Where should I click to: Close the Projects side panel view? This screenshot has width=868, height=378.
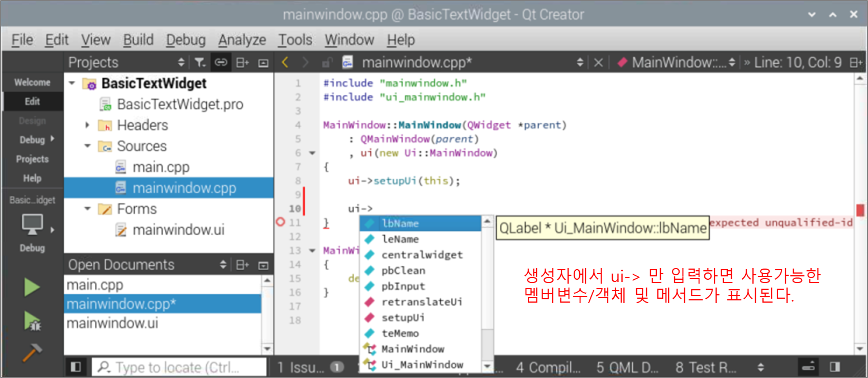(264, 63)
